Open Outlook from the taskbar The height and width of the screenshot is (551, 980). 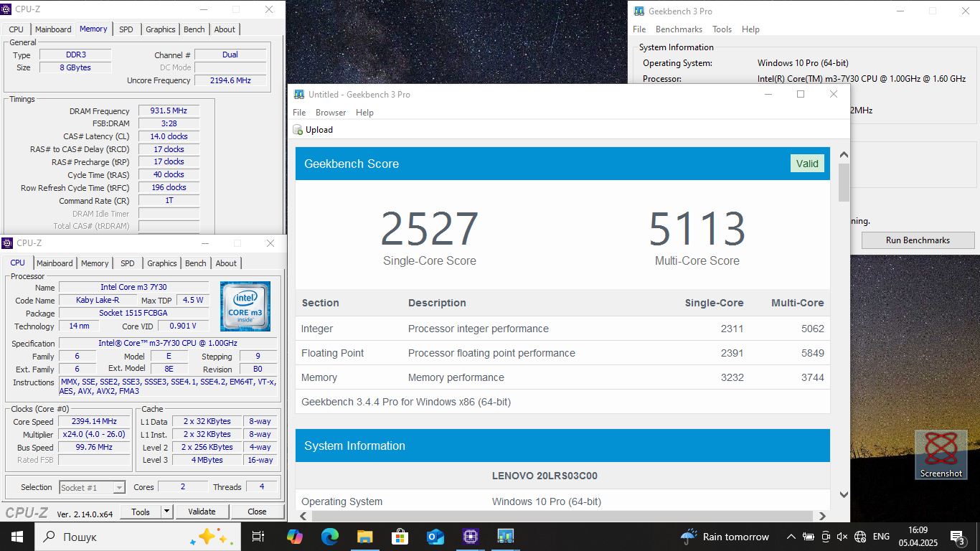[435, 537]
